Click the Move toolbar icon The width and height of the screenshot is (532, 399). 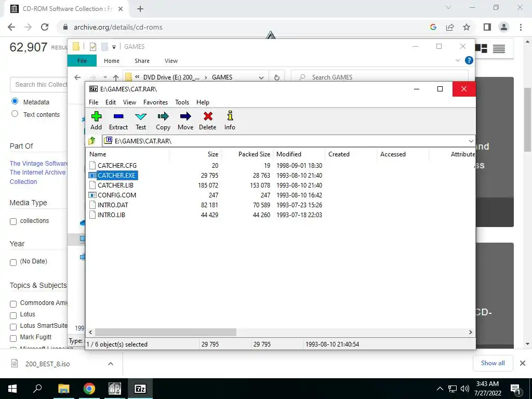click(x=185, y=121)
